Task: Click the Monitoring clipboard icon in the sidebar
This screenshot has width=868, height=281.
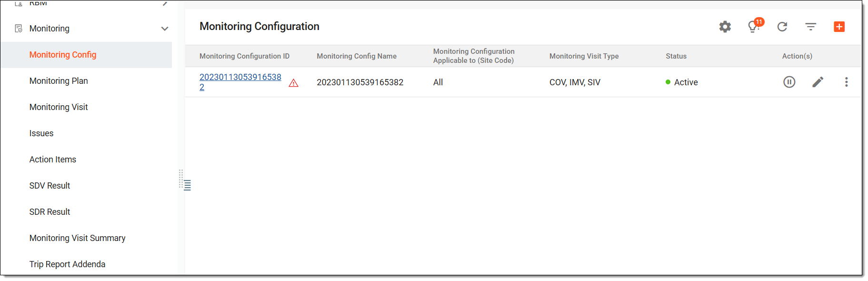Action: (19, 29)
